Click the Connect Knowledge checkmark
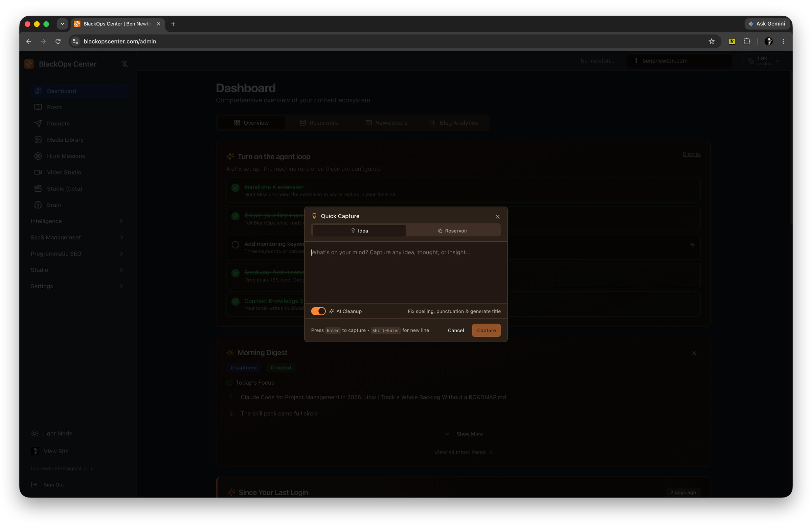 [235, 302]
